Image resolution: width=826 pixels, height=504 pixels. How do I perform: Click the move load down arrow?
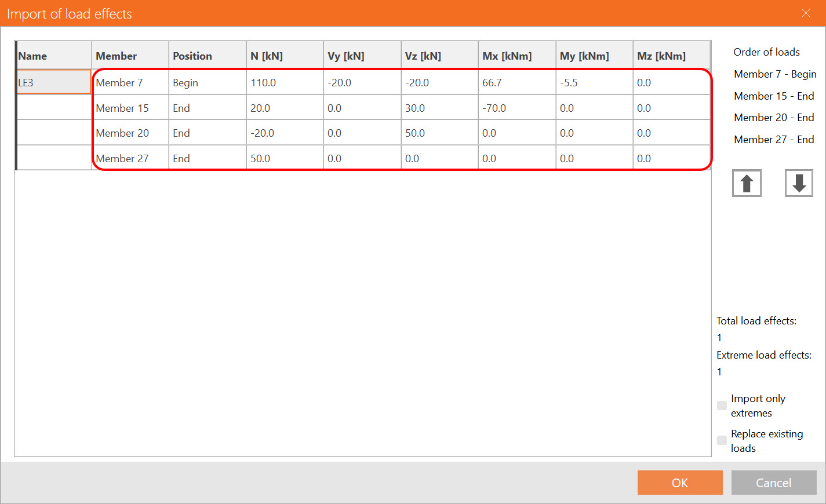coord(799,184)
